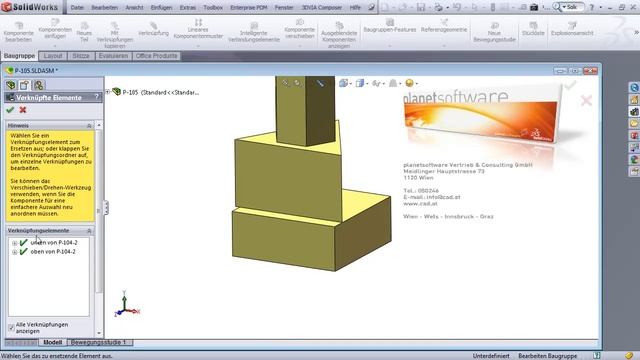This screenshot has height=360, width=640.
Task: Open the Enterprise PDM menu
Action: click(x=249, y=7)
